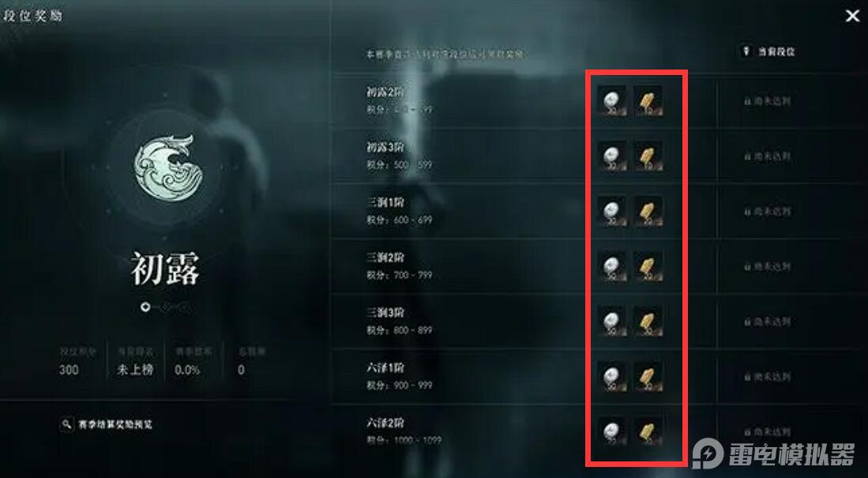Click the silver coin reward for 六泽2阶
Screen dimensions: 868x478
click(611, 431)
